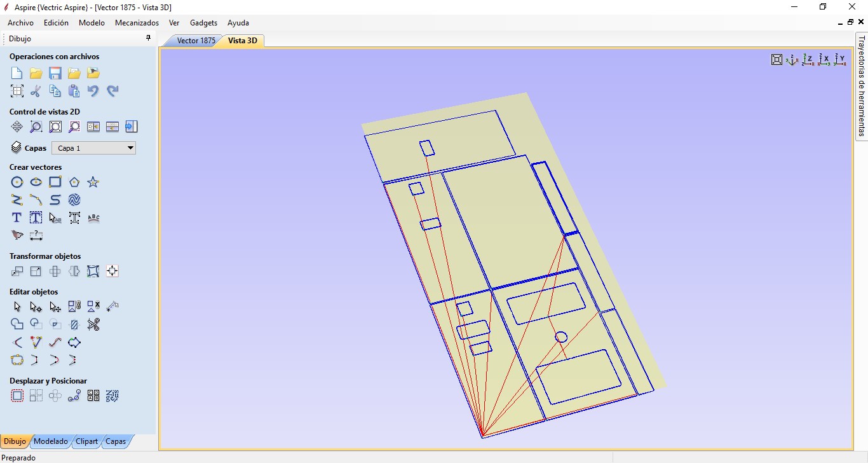Select the Pan view tool
868x463 pixels.
coord(17,127)
